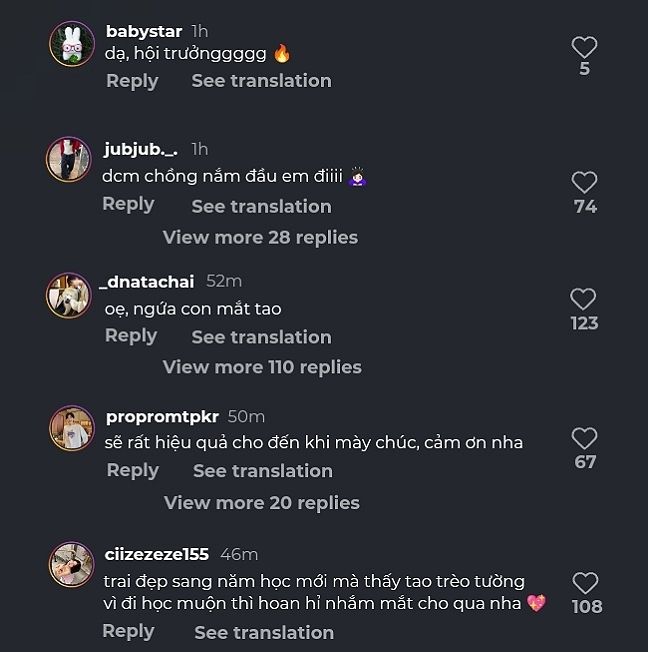648x652 pixels.
Task: Tap heart icon on propromtpkr's comment
Action: (x=584, y=438)
